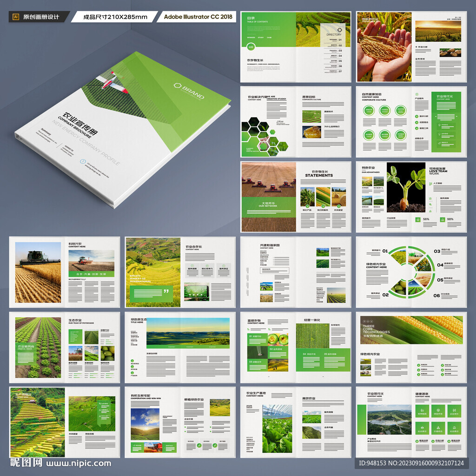This screenshot has height=476, width=476.
Task: Click the lettuce rows field photo
Action: click(x=38, y=348)
